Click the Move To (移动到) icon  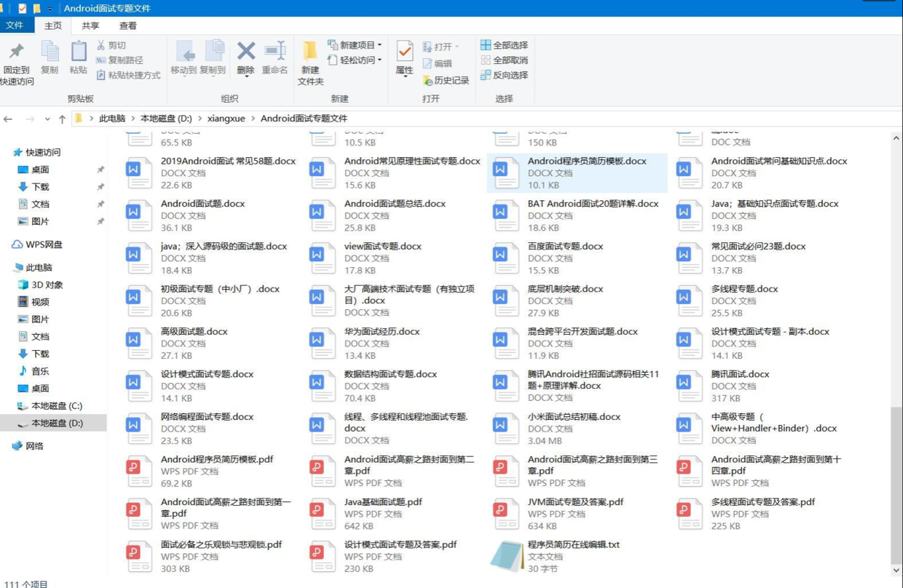(185, 51)
